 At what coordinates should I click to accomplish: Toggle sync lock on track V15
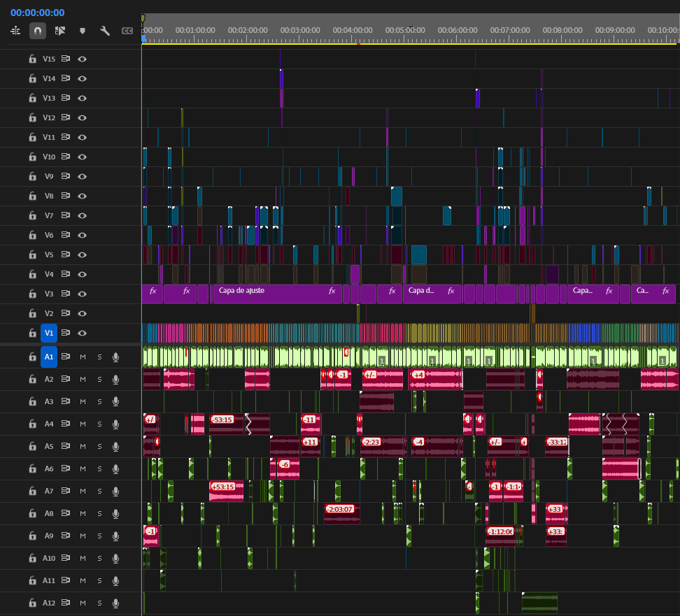(x=66, y=59)
